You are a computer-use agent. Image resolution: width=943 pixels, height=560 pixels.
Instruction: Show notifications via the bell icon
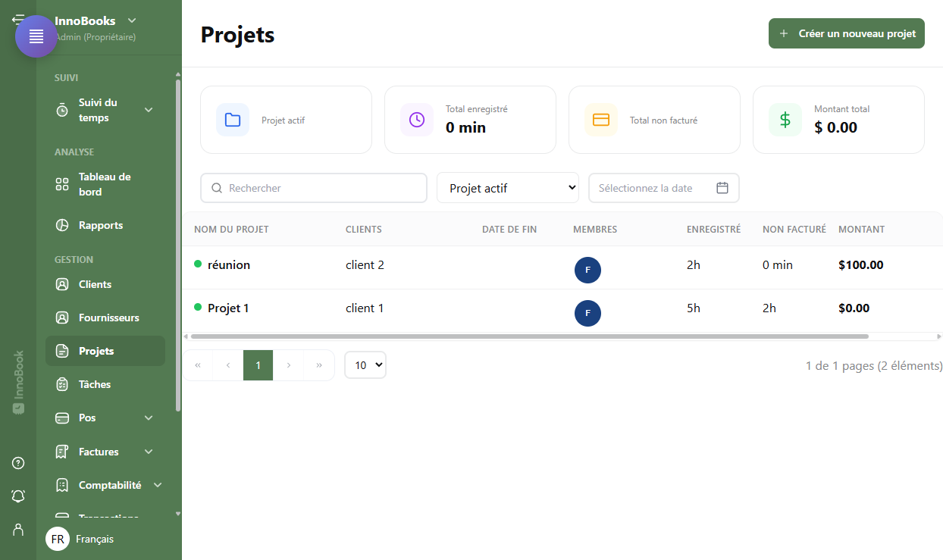point(18,496)
